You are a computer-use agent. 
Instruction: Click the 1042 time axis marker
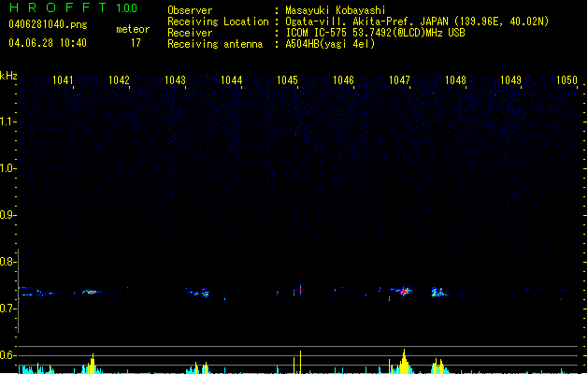pos(119,80)
